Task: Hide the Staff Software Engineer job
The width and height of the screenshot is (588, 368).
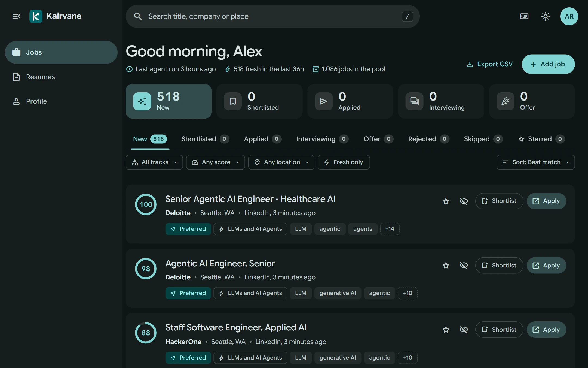Action: (464, 330)
